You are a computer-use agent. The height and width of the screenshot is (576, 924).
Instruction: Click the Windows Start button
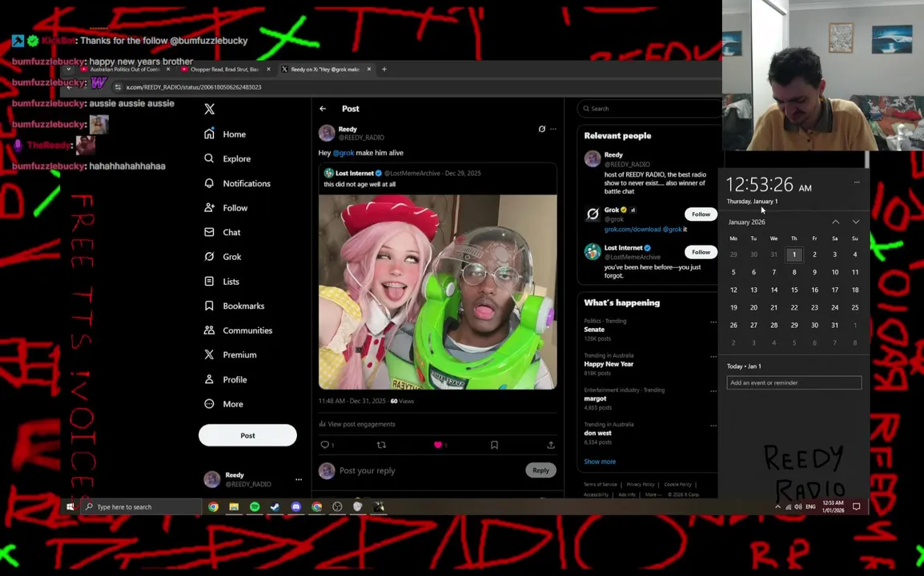pos(70,506)
